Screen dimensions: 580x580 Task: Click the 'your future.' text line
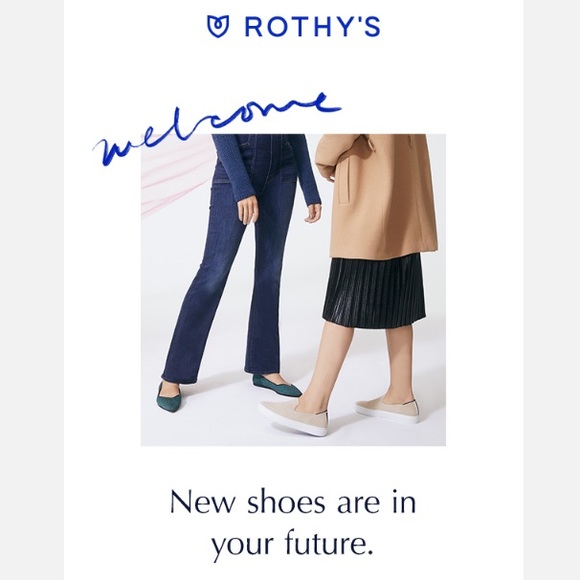click(x=292, y=544)
